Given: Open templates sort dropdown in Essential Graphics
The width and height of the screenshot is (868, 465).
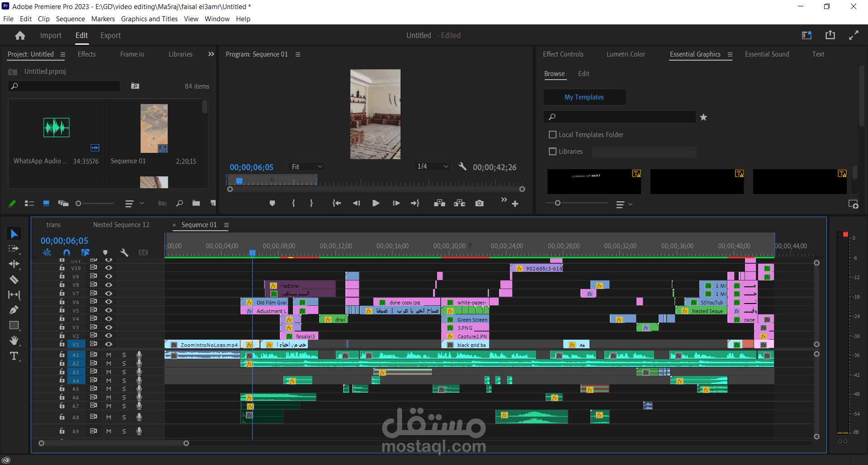Looking at the screenshot, I should click(x=624, y=204).
